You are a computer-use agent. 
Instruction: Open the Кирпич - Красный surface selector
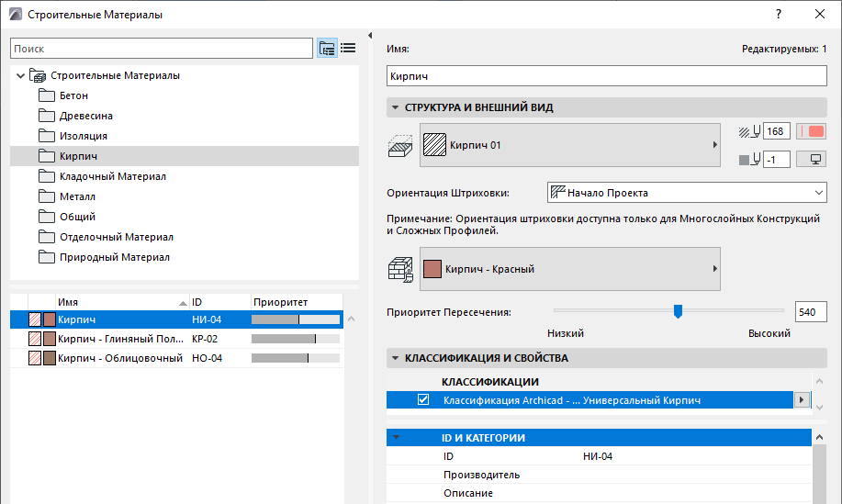coord(569,269)
